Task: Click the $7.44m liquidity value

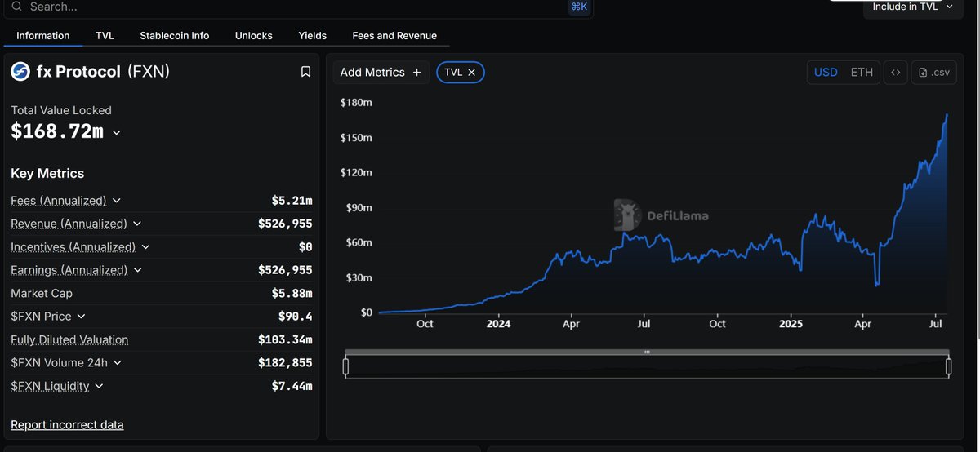Action: click(292, 386)
